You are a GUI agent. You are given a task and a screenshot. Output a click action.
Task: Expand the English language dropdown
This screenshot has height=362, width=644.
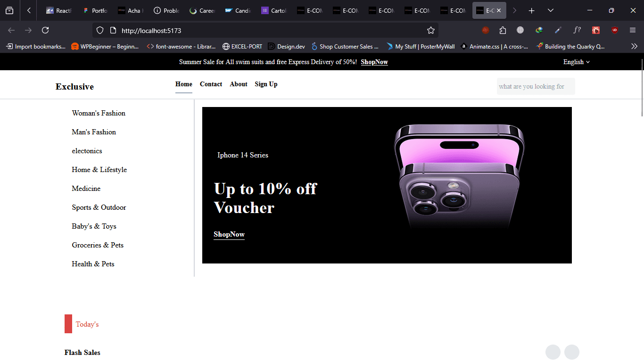point(576,62)
